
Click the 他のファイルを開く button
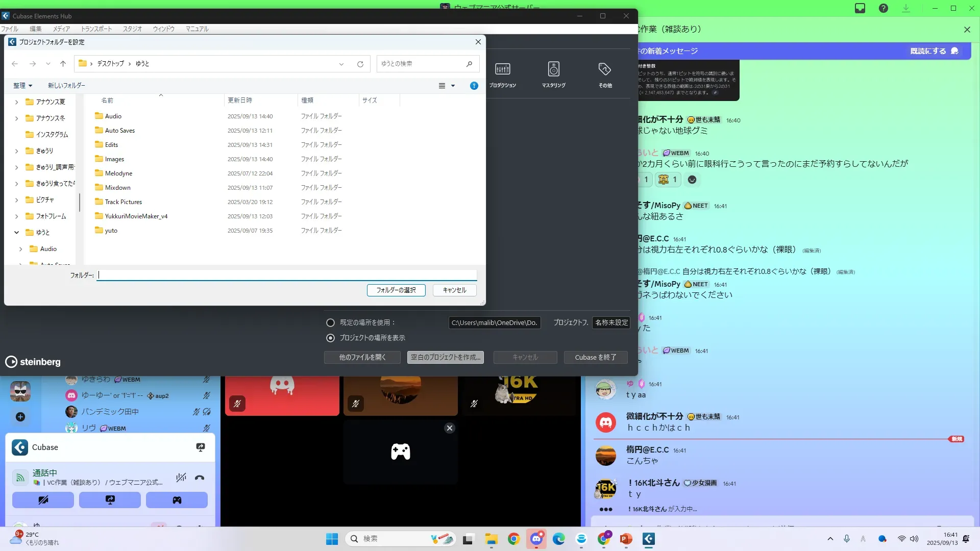point(362,358)
